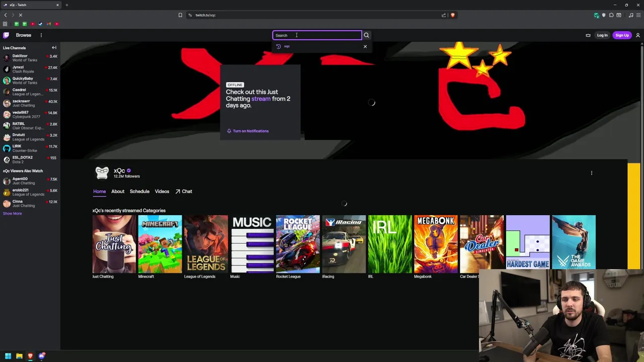
Task: Bookmark this page icon in address bar
Action: pos(180,15)
